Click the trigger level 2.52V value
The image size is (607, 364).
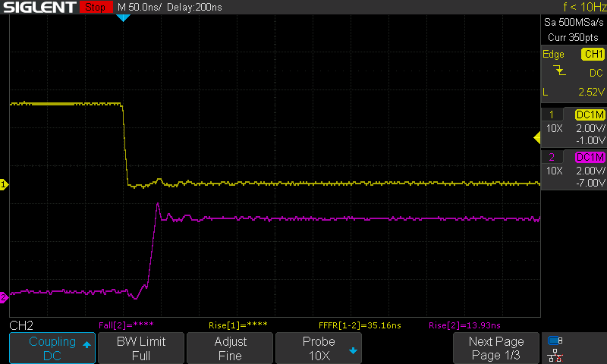591,92
